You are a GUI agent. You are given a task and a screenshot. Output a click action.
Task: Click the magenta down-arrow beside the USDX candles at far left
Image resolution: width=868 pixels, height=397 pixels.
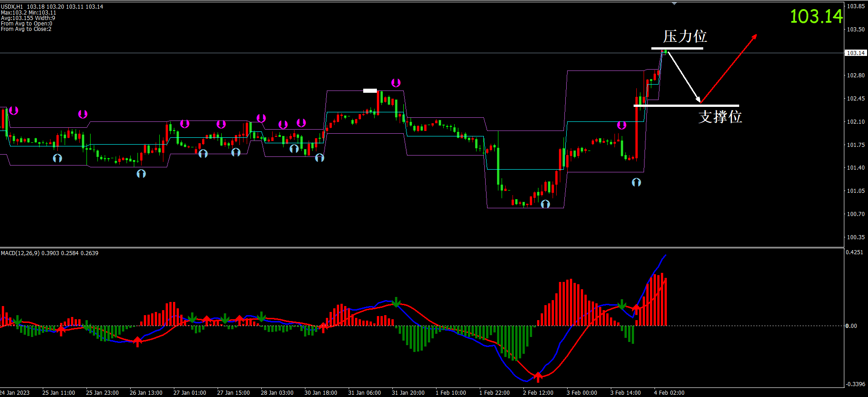pos(14,111)
